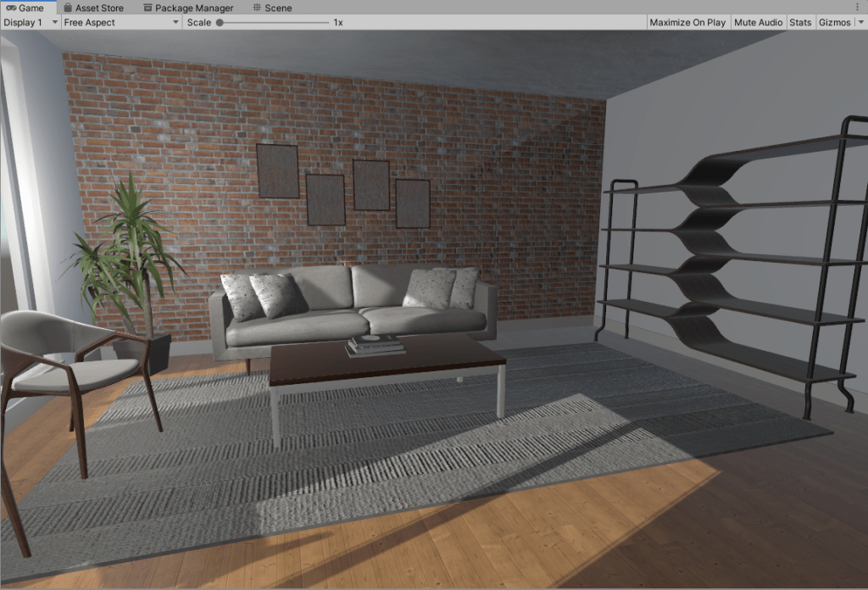868x590 pixels.
Task: Click the Scale slider handle
Action: (x=220, y=22)
